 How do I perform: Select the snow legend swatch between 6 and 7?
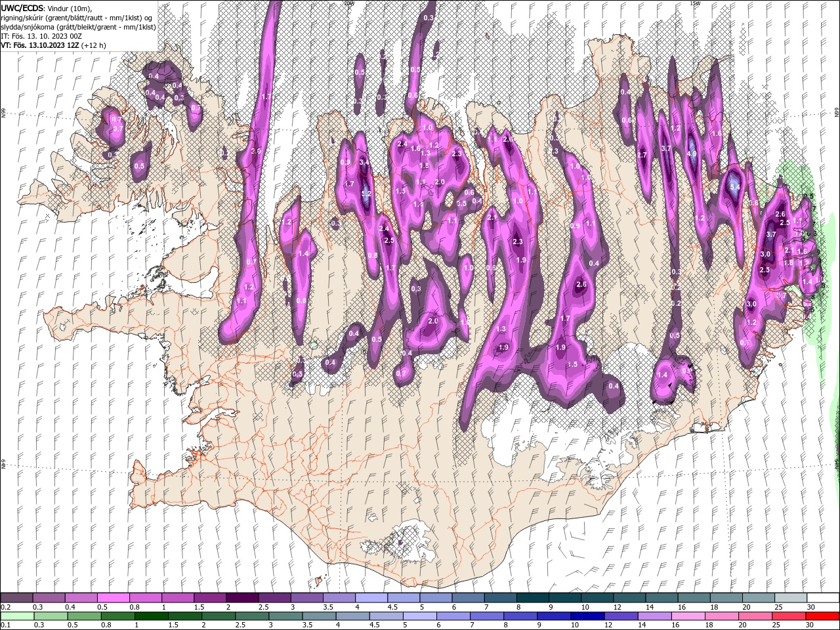[x=468, y=598]
